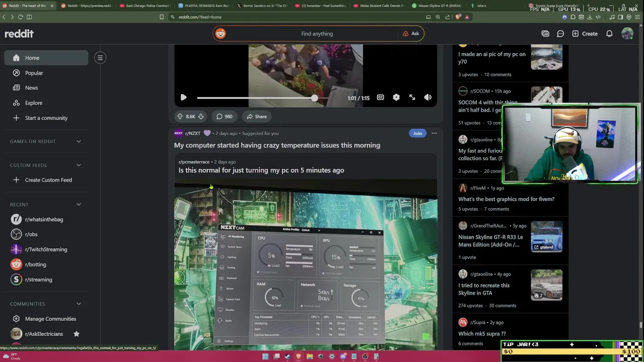This screenshot has height=362, width=644.
Task: Collapse Custom Feeds section
Action: [x=78, y=165]
